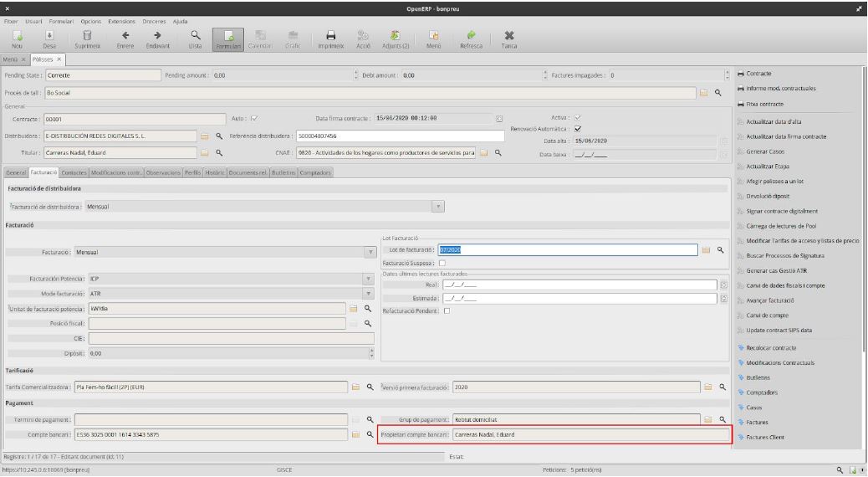Toggle the Renovació Automàtica checkbox
Viewport: 868px width, 477px height.
pos(578,129)
